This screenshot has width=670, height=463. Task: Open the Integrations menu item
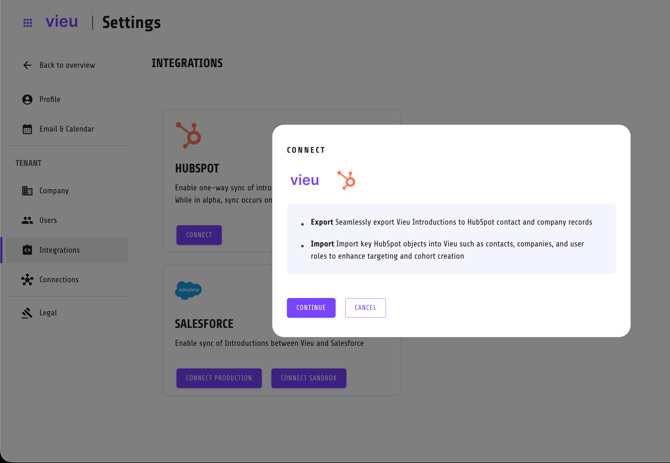59,250
